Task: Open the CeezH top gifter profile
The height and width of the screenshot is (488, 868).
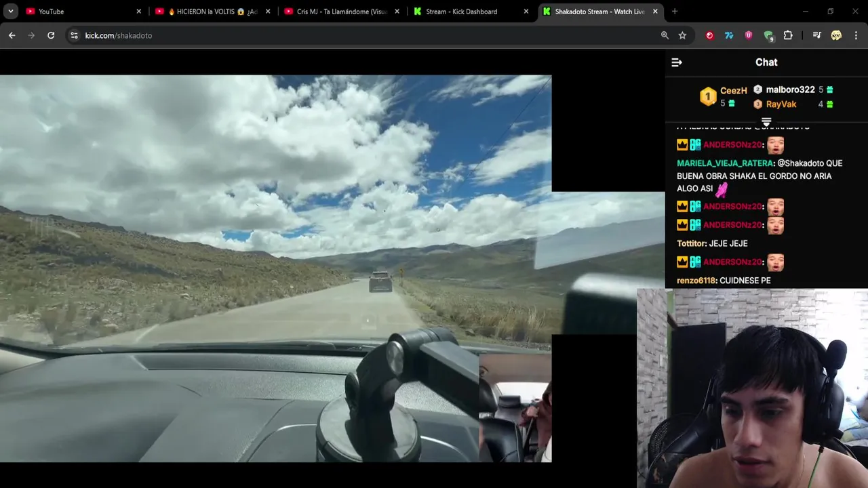Action: coord(734,90)
